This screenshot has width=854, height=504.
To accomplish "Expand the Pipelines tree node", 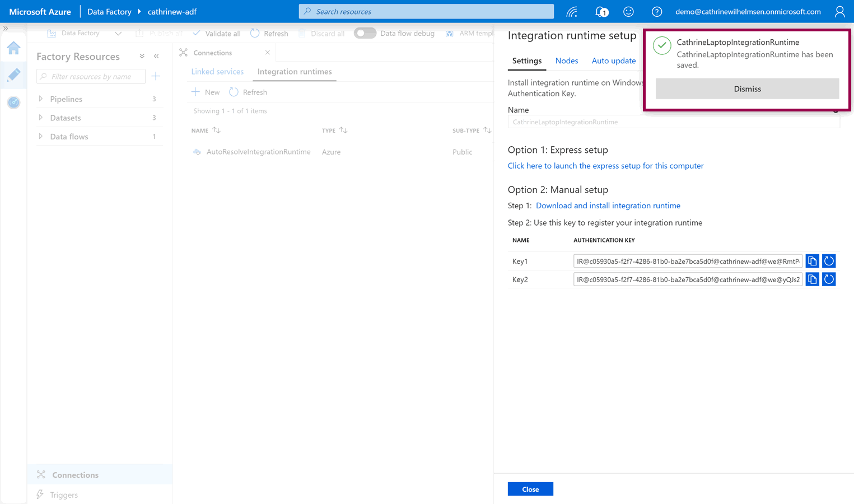I will click(x=41, y=99).
